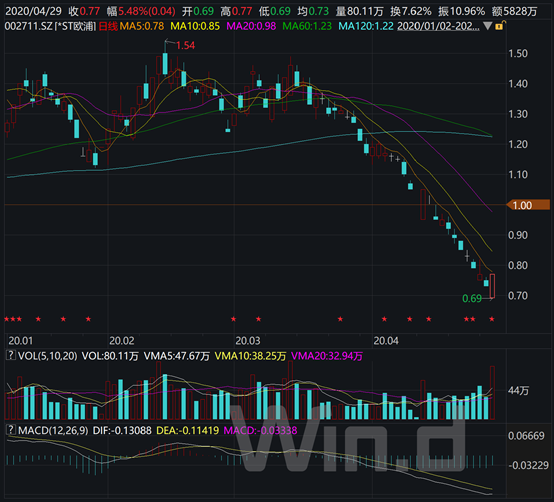The width and height of the screenshot is (554, 502).
Task: Click the green 0.69 low price annotation
Action: [x=472, y=299]
